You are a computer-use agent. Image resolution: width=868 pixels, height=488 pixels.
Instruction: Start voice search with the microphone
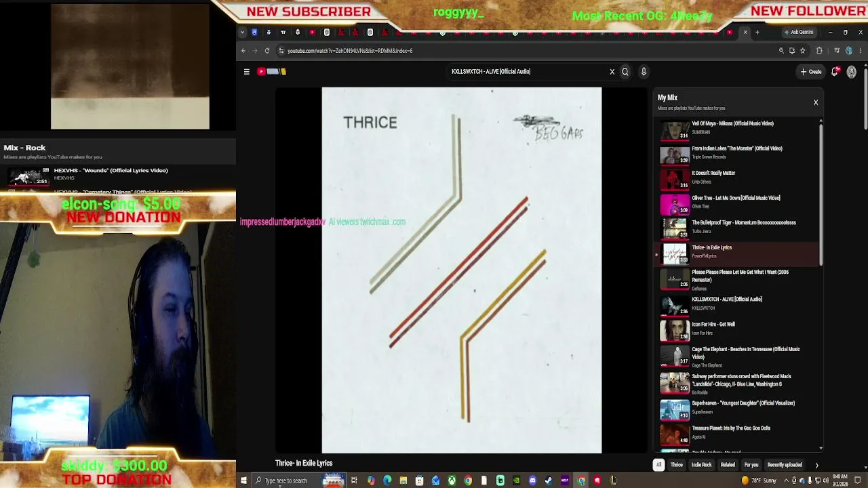[644, 71]
